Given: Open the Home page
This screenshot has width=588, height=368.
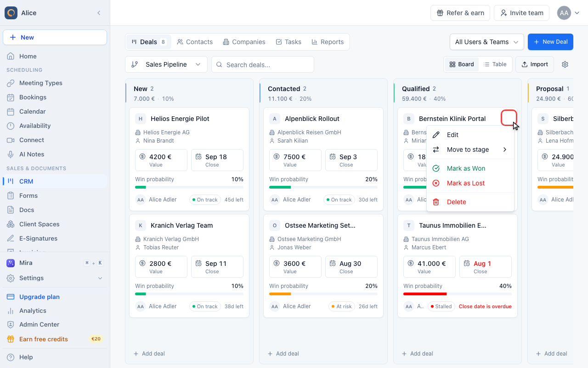Looking at the screenshot, I should point(55,56).
